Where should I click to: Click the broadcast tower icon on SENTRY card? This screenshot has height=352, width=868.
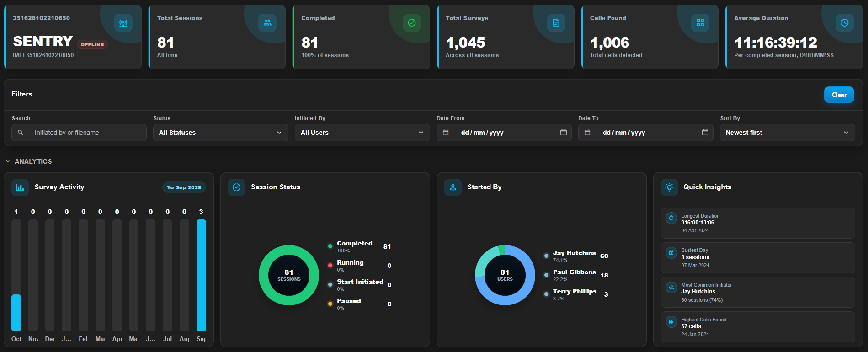(123, 23)
